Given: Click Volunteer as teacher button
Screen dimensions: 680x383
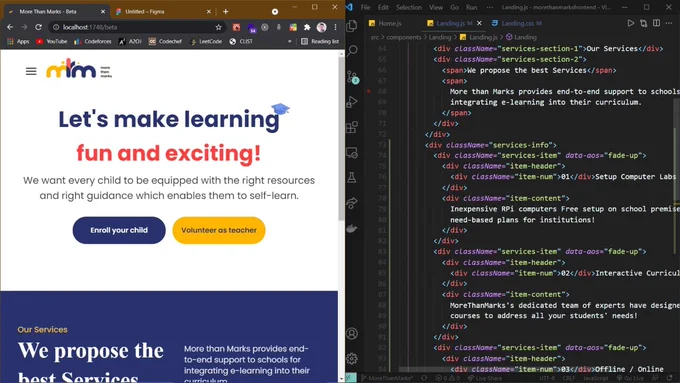Looking at the screenshot, I should click(x=219, y=230).
